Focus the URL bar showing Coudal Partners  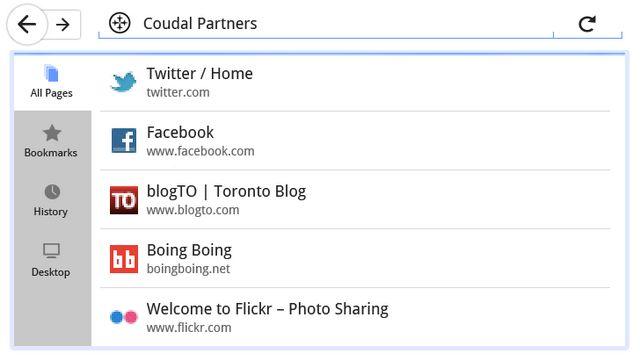[x=326, y=24]
